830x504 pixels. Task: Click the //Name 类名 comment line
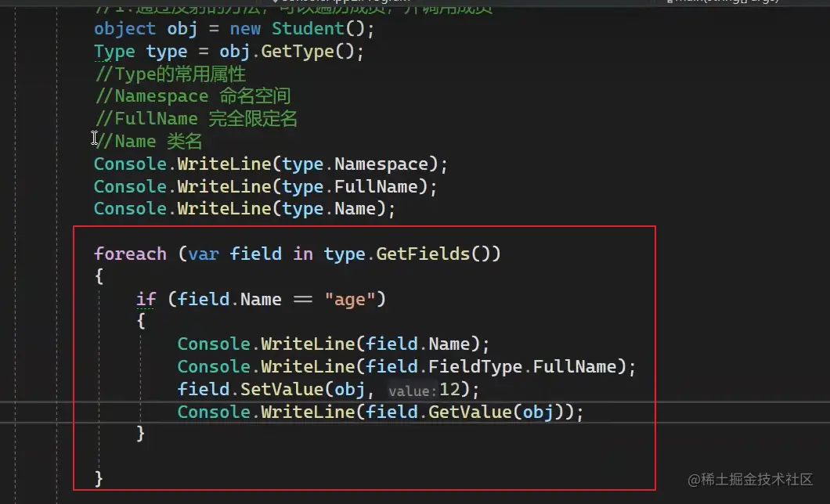point(148,142)
